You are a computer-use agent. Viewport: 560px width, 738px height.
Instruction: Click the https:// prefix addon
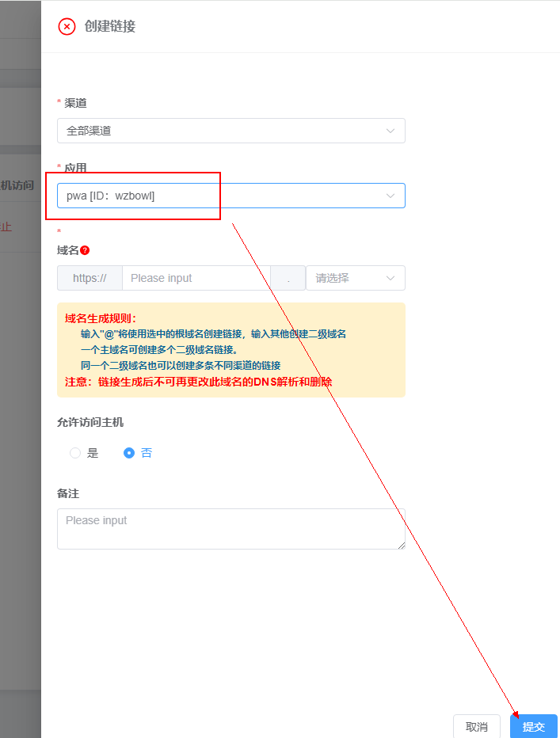tap(90, 278)
